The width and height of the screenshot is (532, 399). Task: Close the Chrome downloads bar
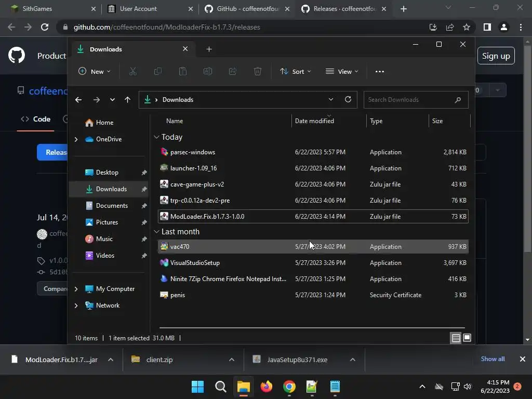[x=523, y=359]
